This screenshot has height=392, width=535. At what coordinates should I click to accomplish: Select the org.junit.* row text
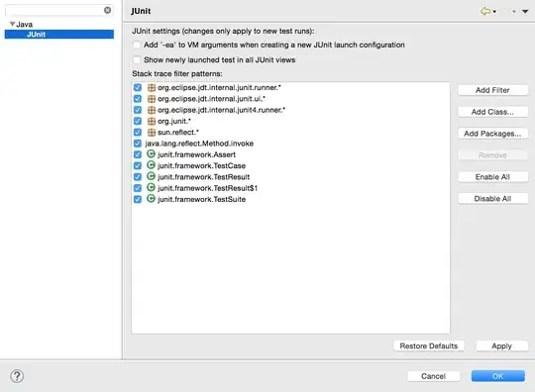tap(174, 121)
